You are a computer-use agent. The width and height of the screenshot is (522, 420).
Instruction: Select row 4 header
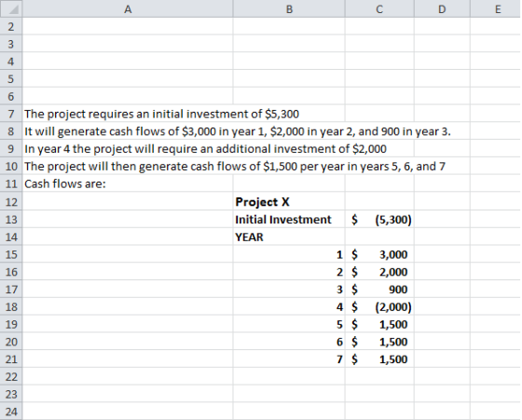(11, 61)
